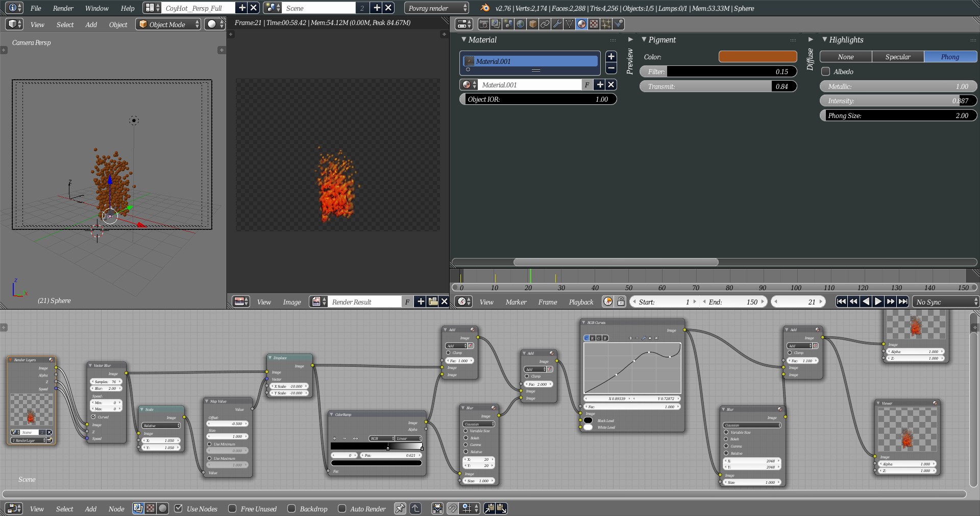The image size is (980, 516).
Task: Tick the Albedo checkbox
Action: [825, 72]
